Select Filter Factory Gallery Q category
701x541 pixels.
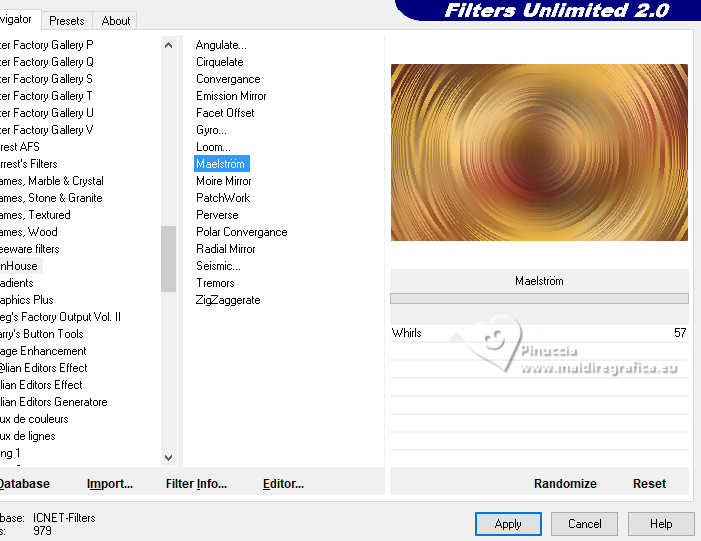(x=46, y=62)
